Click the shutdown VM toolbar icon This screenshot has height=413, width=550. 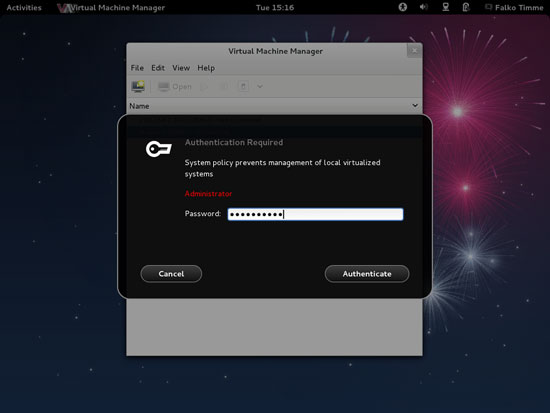pyautogui.click(x=243, y=86)
